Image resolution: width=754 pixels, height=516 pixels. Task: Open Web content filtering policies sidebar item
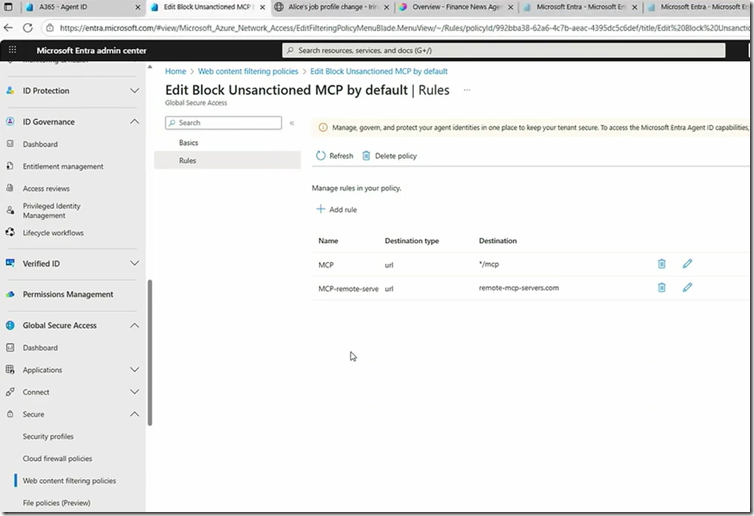click(x=69, y=480)
